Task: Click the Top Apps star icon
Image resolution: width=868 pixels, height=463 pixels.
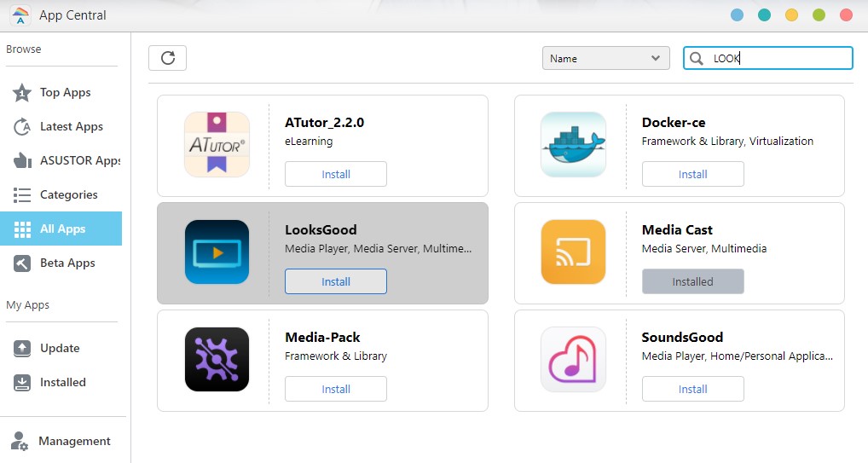Action: [22, 92]
